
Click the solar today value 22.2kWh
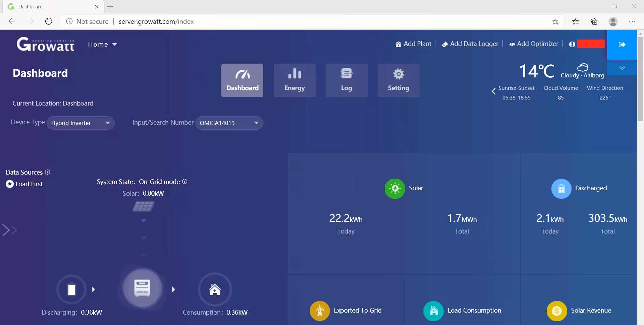[346, 218]
